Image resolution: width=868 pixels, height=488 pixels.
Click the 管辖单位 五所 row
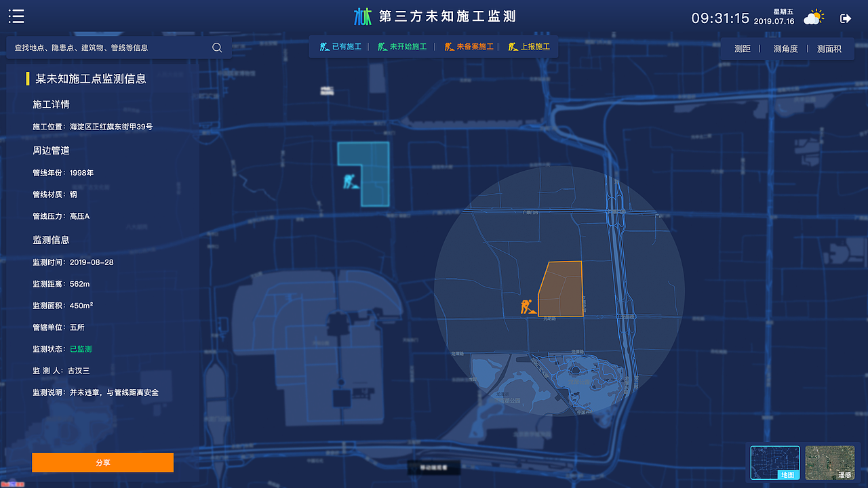58,327
